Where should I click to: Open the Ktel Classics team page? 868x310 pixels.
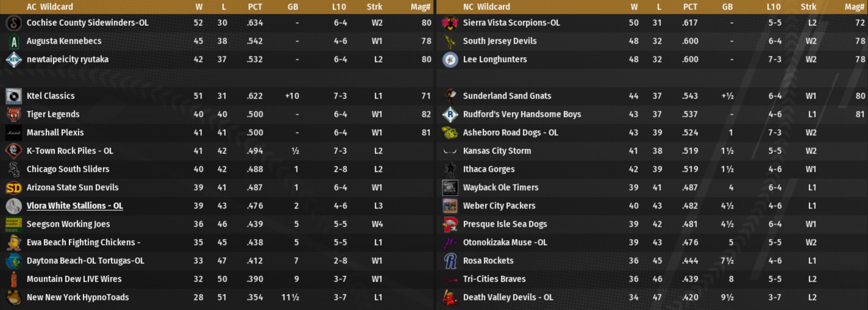pos(51,96)
